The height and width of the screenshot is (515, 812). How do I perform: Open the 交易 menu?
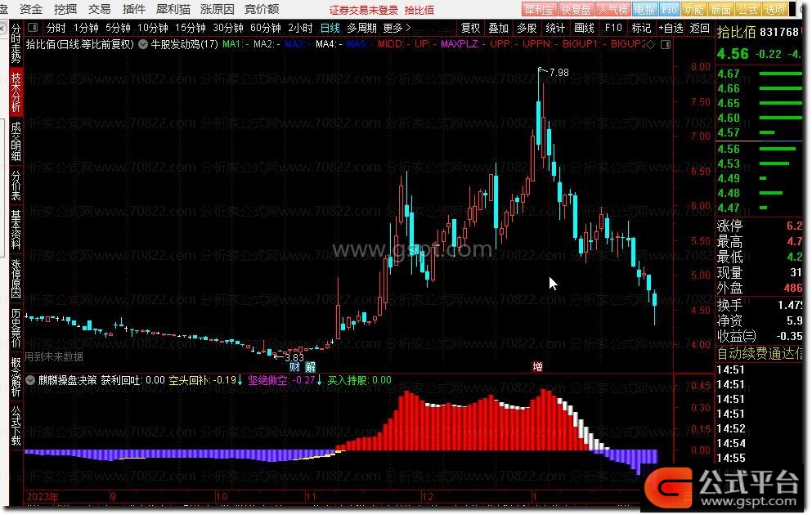(100, 9)
